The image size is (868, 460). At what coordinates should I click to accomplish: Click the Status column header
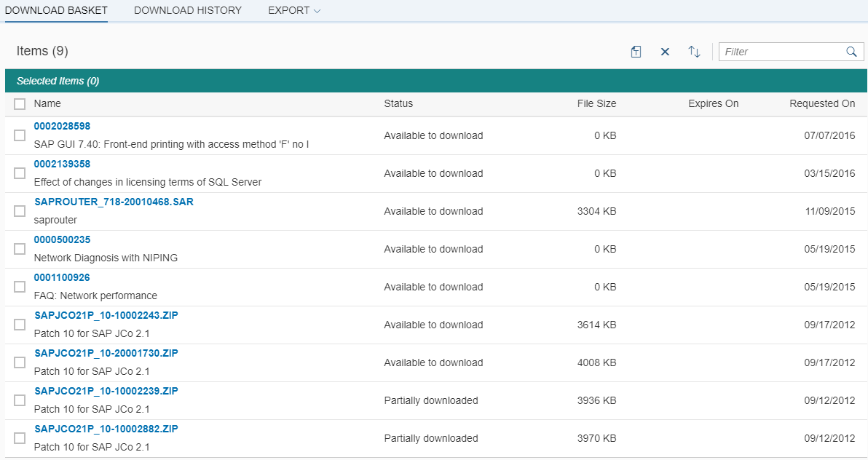click(x=398, y=103)
